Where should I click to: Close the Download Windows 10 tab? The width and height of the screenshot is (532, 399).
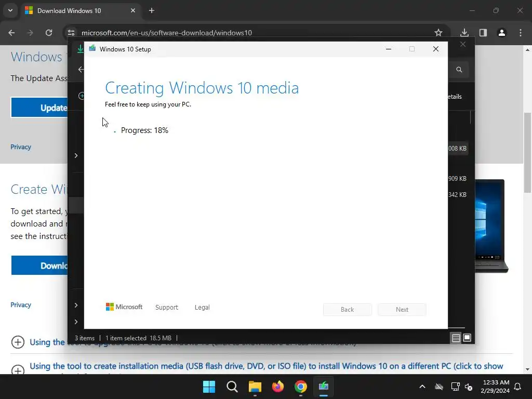coord(133,10)
